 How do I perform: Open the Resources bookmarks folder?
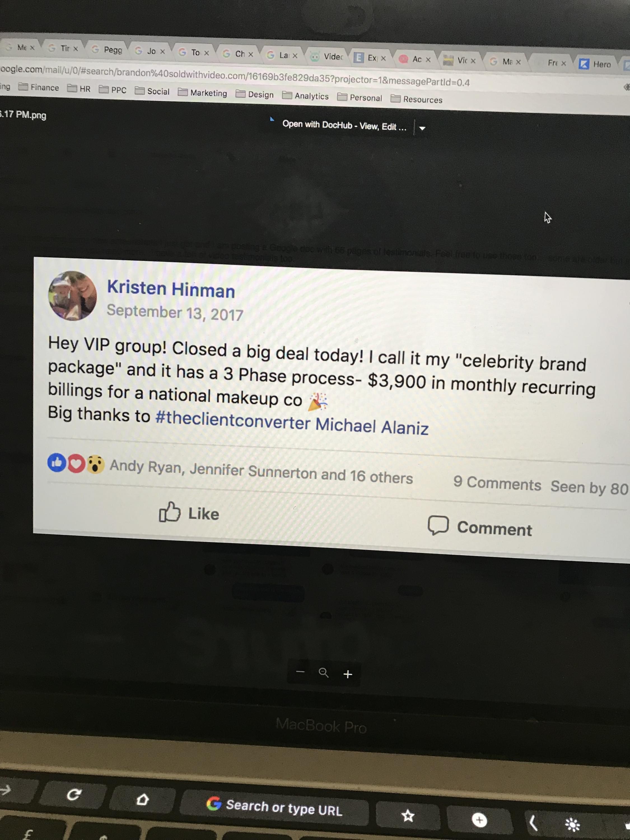point(417,99)
